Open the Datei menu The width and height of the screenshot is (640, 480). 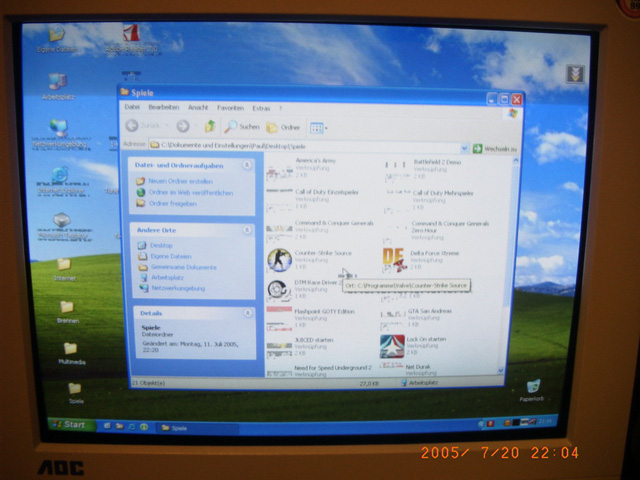(x=132, y=107)
